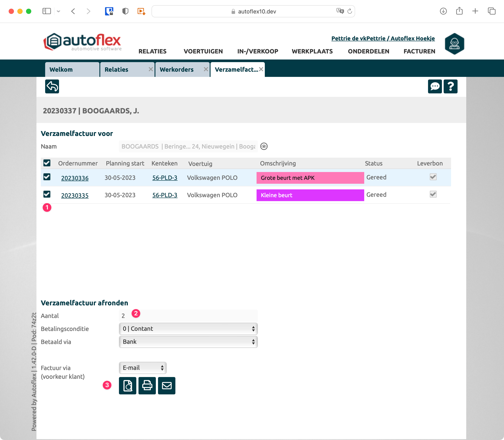Open the chat feedback bubble icon
The width and height of the screenshot is (504, 440).
[435, 86]
